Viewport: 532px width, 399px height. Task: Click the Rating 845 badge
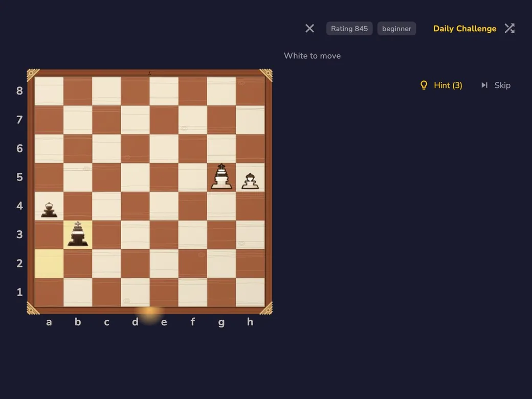pyautogui.click(x=349, y=29)
